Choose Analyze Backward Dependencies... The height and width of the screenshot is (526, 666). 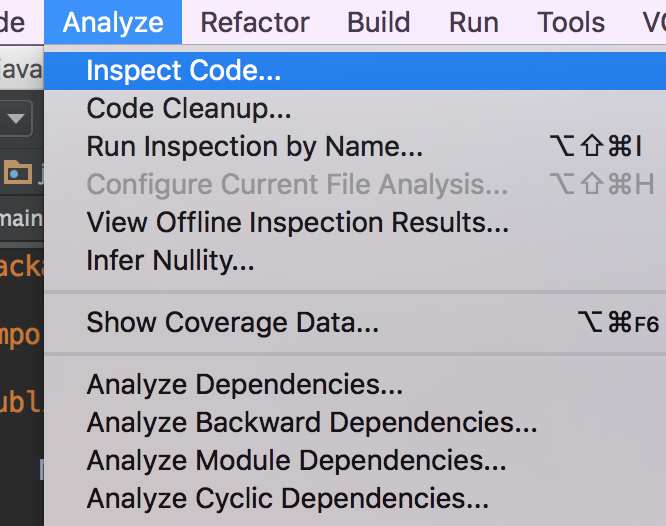coord(312,422)
